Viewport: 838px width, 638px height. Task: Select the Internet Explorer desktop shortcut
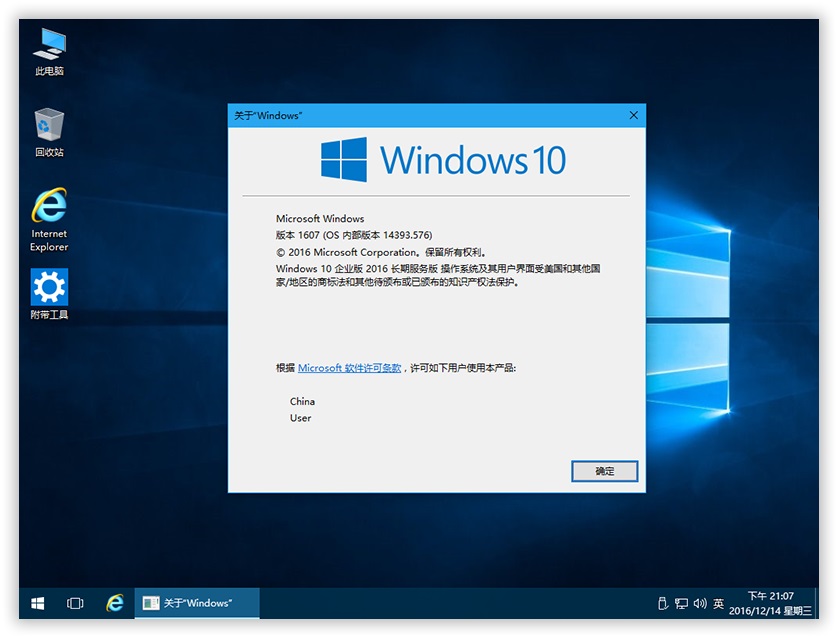click(49, 219)
